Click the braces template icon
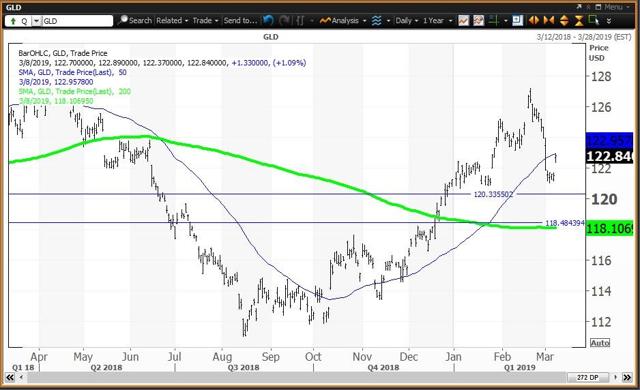Viewport: 640px width, 390px height. coord(300,20)
